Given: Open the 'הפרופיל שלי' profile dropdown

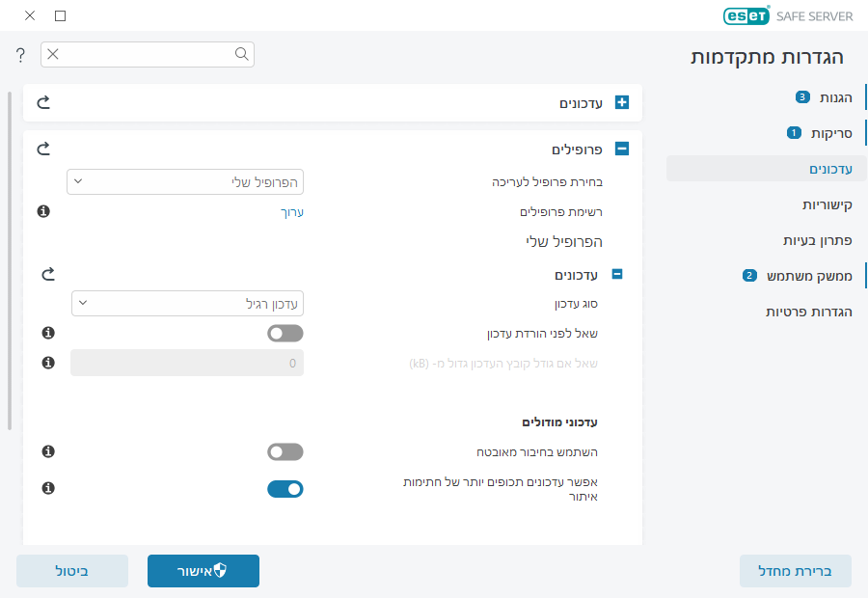Looking at the screenshot, I should (x=187, y=181).
